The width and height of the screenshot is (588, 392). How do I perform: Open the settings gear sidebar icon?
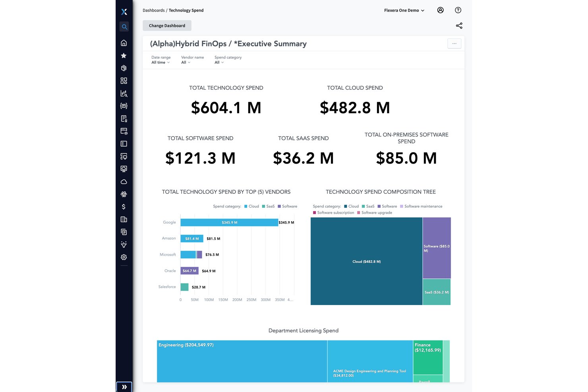[124, 257]
